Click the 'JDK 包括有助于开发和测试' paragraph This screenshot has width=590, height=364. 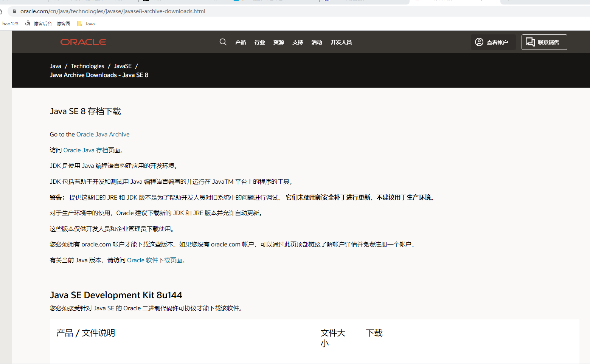[x=172, y=181]
